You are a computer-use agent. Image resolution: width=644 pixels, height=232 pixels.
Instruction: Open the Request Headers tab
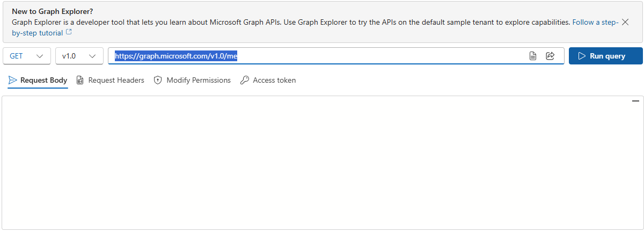tap(116, 80)
